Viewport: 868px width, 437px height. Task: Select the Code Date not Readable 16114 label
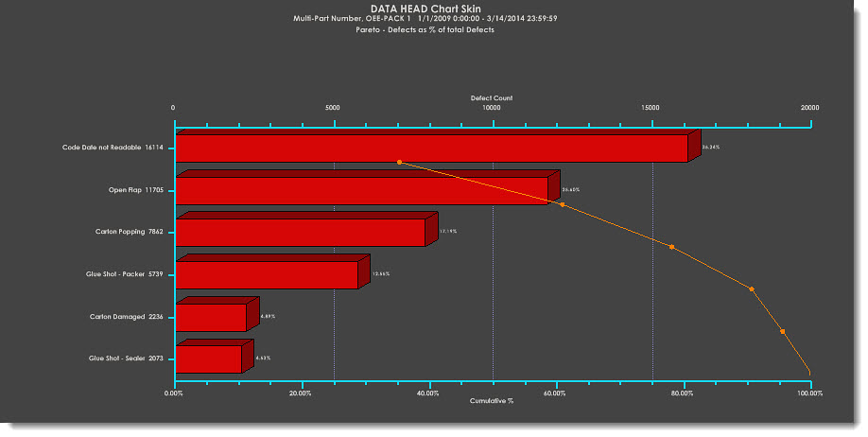[113, 148]
